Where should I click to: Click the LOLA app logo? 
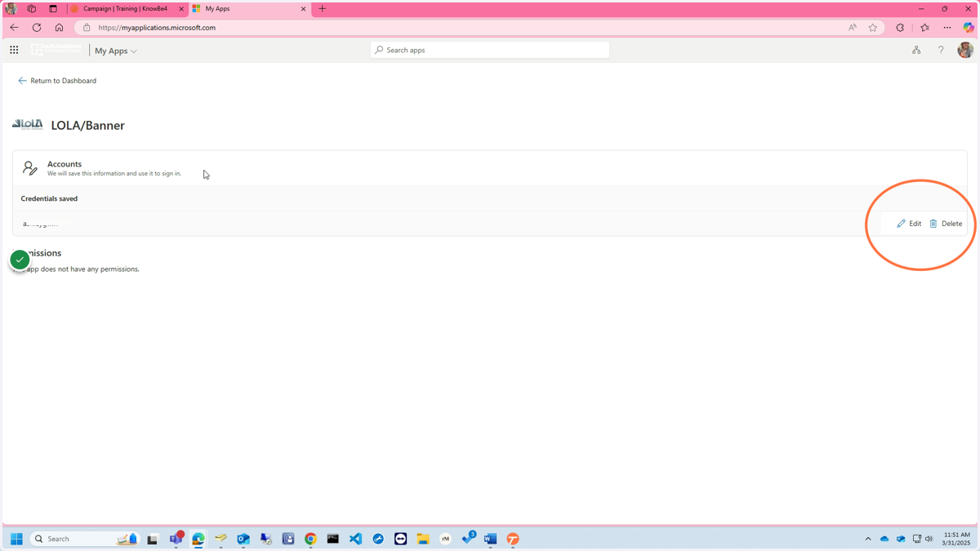coord(28,125)
